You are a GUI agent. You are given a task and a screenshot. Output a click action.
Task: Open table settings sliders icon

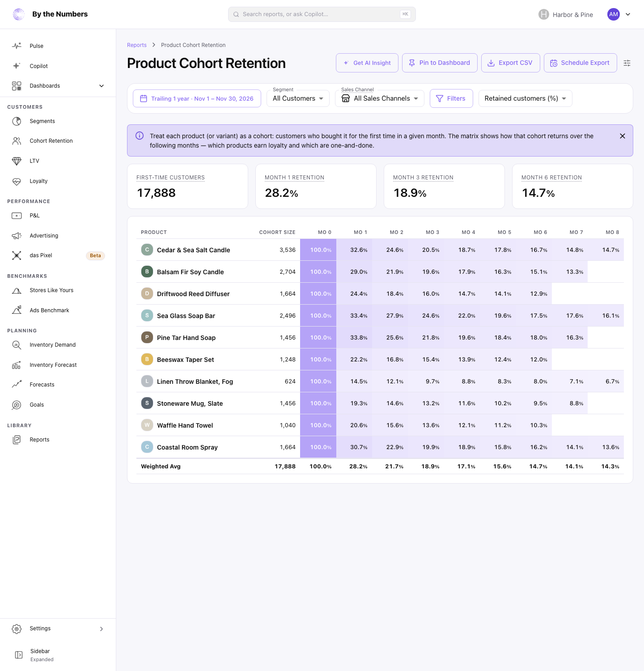(627, 63)
